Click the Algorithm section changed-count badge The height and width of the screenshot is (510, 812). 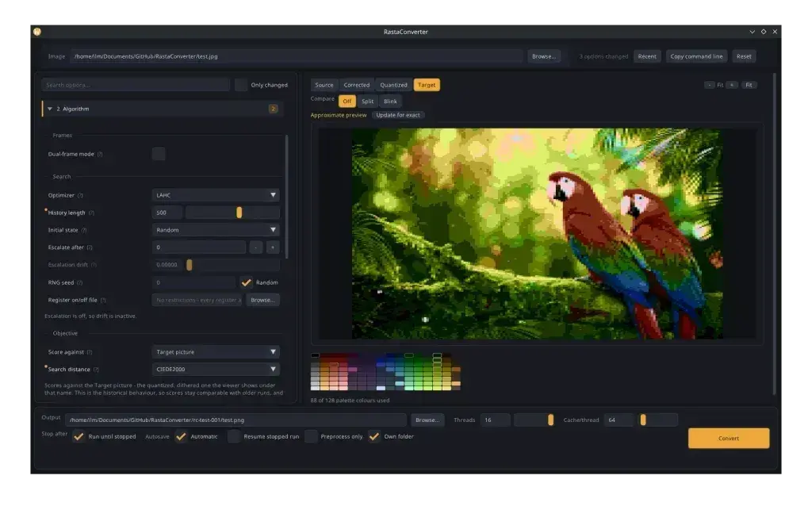click(x=273, y=109)
